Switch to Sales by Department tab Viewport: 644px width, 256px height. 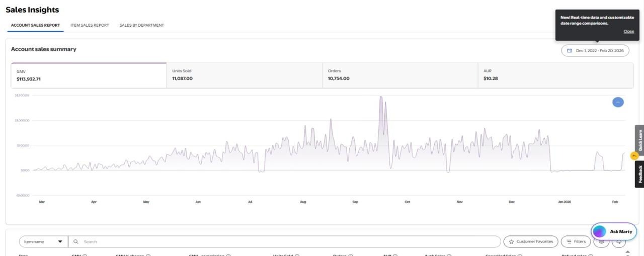(142, 25)
